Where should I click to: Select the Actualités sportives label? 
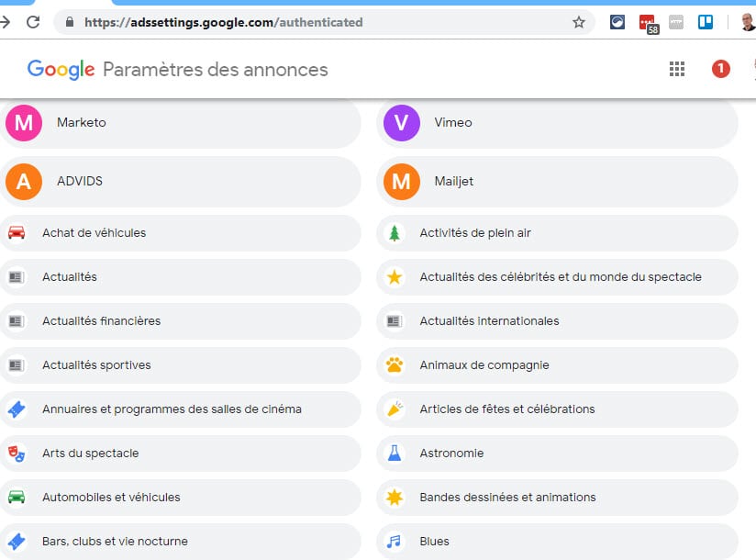click(96, 365)
